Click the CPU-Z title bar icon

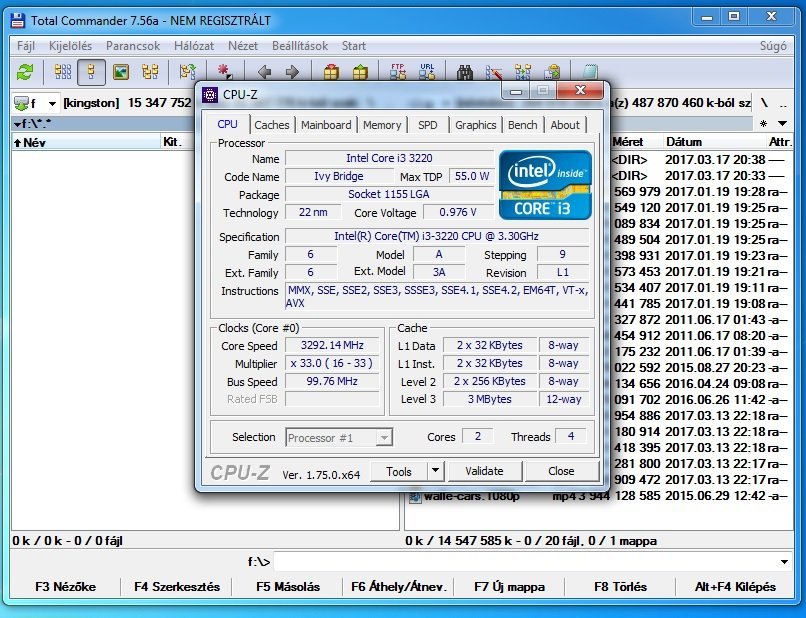point(210,95)
